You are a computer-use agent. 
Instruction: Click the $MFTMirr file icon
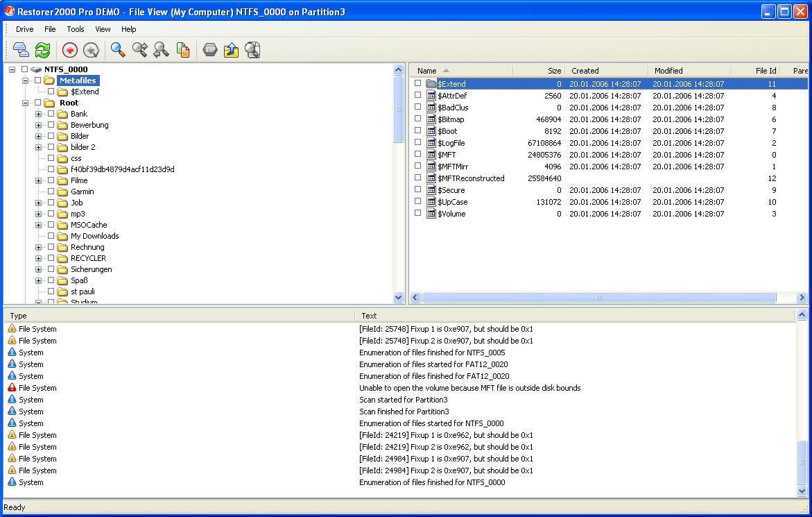[x=431, y=167]
